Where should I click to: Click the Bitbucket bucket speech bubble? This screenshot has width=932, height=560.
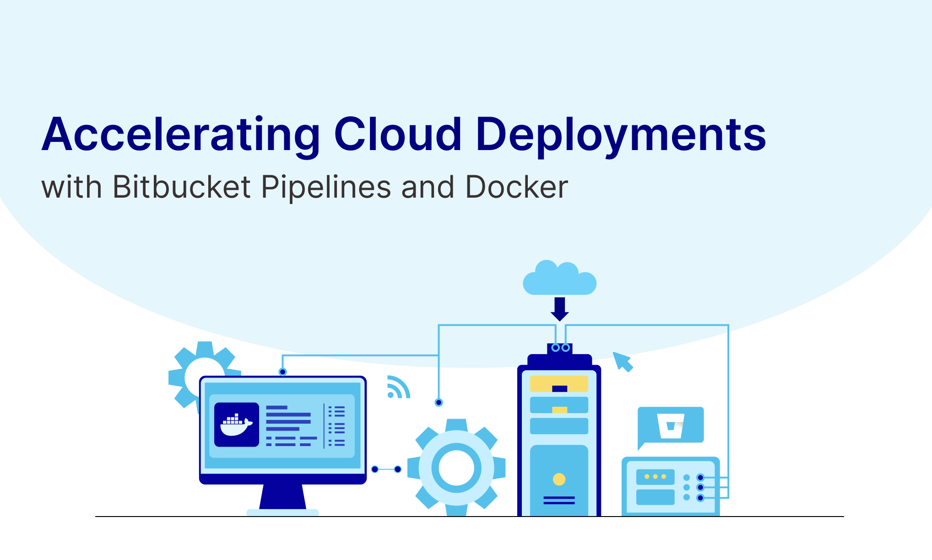(x=671, y=425)
